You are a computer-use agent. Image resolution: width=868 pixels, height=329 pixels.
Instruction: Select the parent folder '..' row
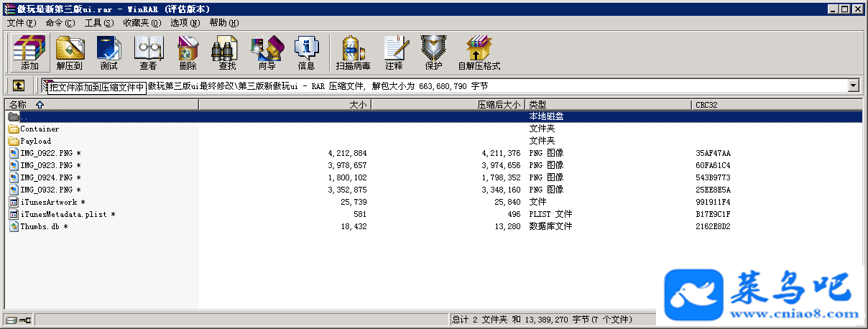pos(434,116)
